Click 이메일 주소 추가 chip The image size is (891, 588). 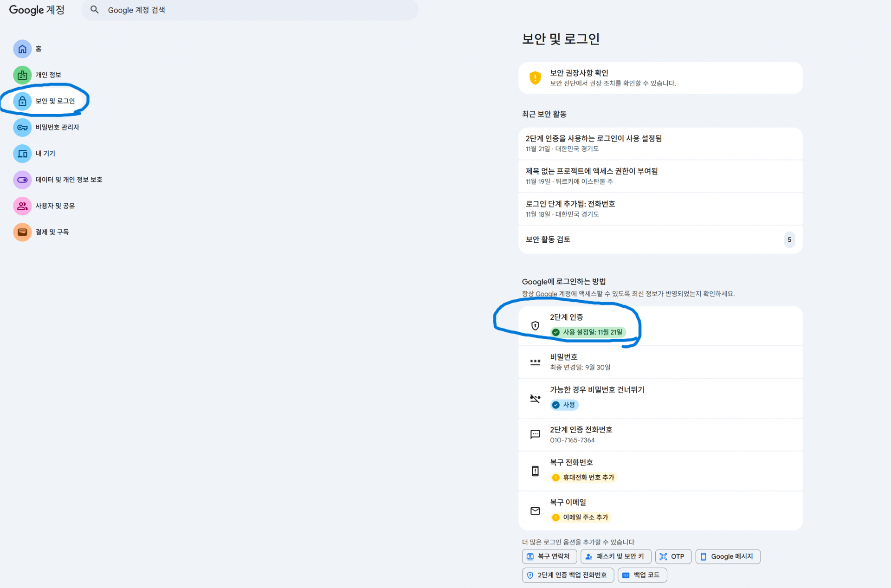coord(581,517)
